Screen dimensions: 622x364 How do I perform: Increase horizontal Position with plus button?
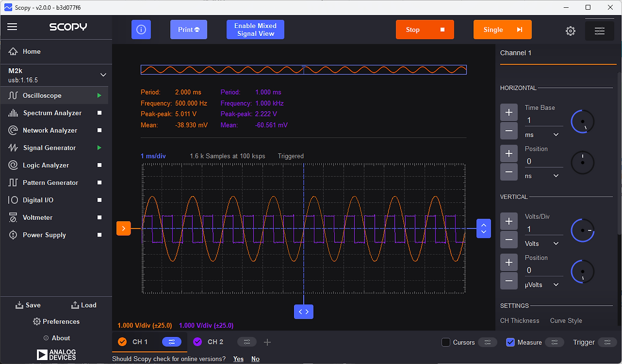[x=509, y=153]
